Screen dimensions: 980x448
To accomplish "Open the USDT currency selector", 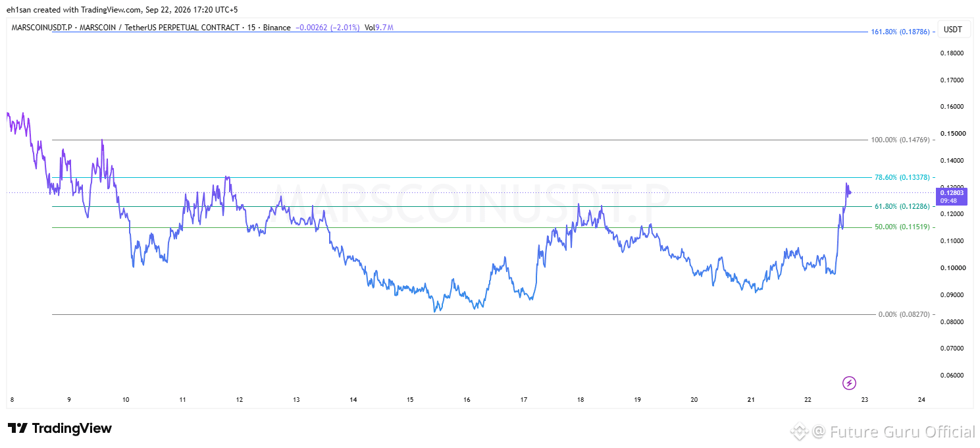I will 952,30.
